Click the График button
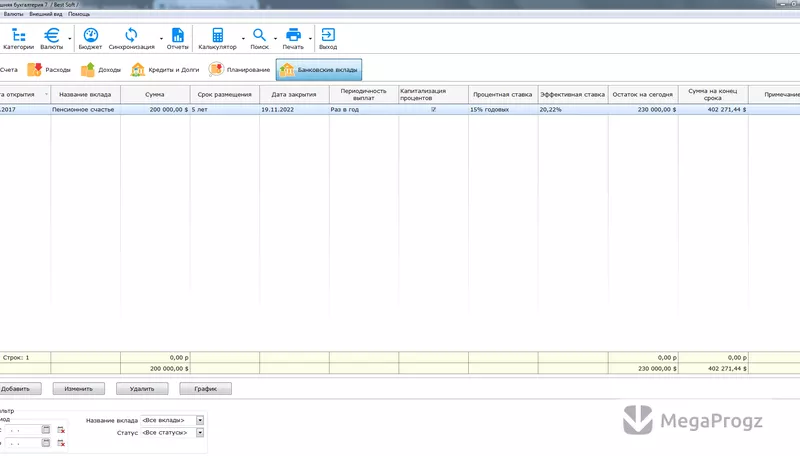This screenshot has width=800, height=456. tap(206, 389)
